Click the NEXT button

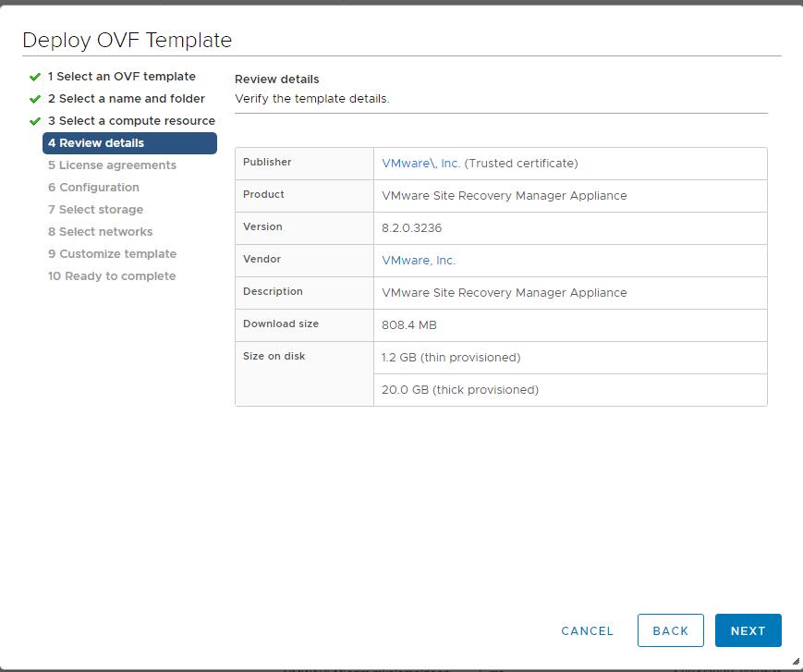point(748,630)
